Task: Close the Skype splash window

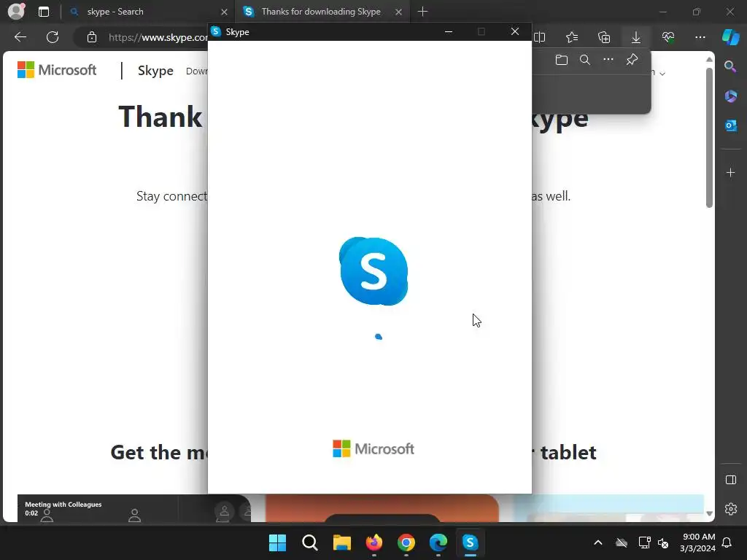Action: [x=515, y=31]
